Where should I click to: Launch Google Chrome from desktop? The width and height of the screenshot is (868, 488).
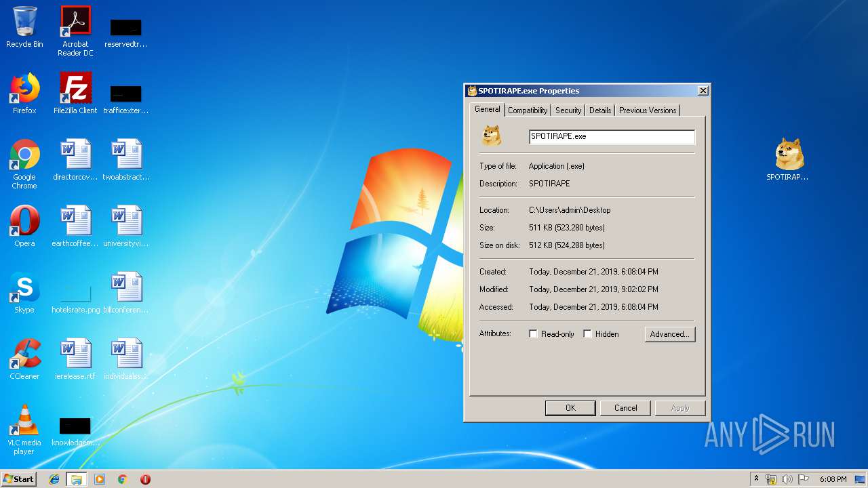click(24, 164)
